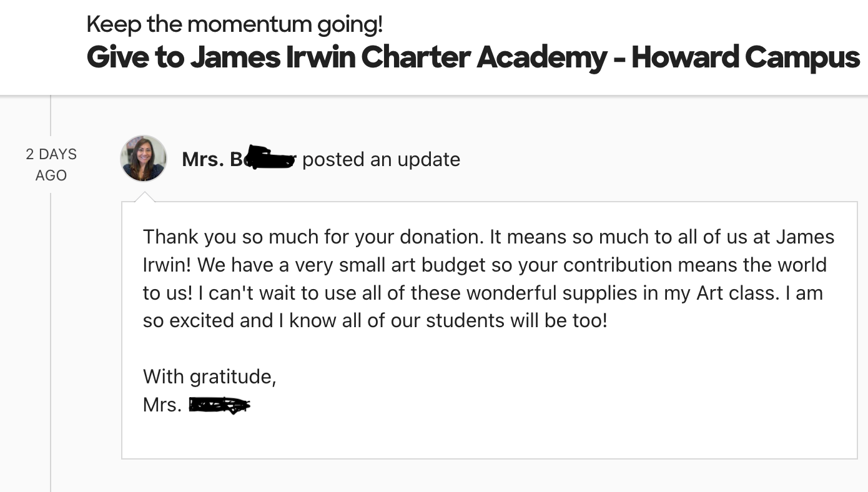Click the "With gratitude," closing line
This screenshot has height=492, width=868.
(209, 376)
